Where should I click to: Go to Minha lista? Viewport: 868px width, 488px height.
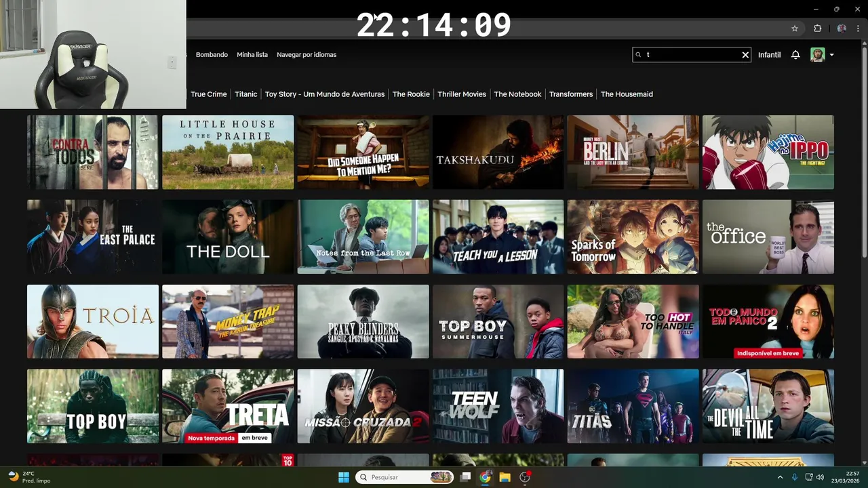click(252, 55)
